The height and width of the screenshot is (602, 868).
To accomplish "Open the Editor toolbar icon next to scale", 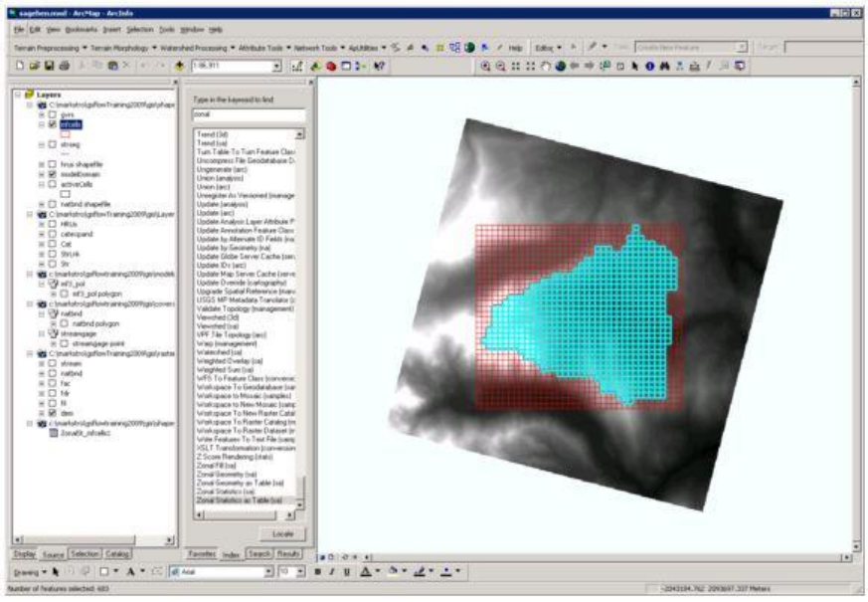I will pyautogui.click(x=297, y=67).
